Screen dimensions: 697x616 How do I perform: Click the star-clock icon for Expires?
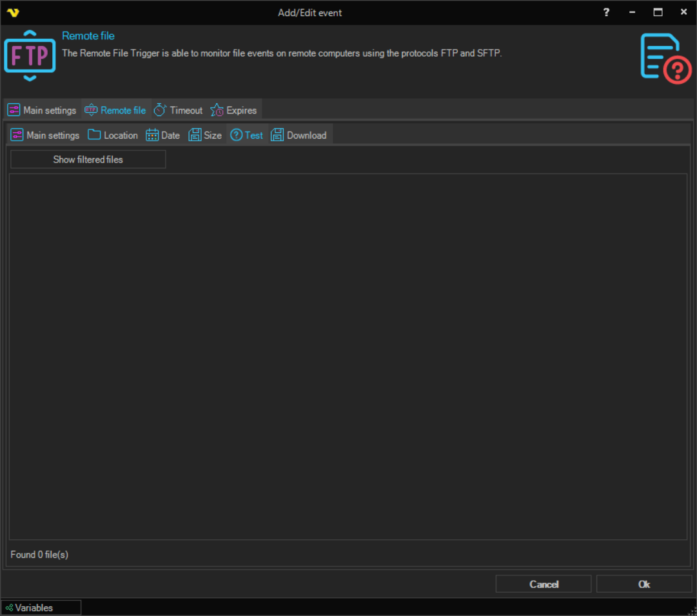(217, 110)
